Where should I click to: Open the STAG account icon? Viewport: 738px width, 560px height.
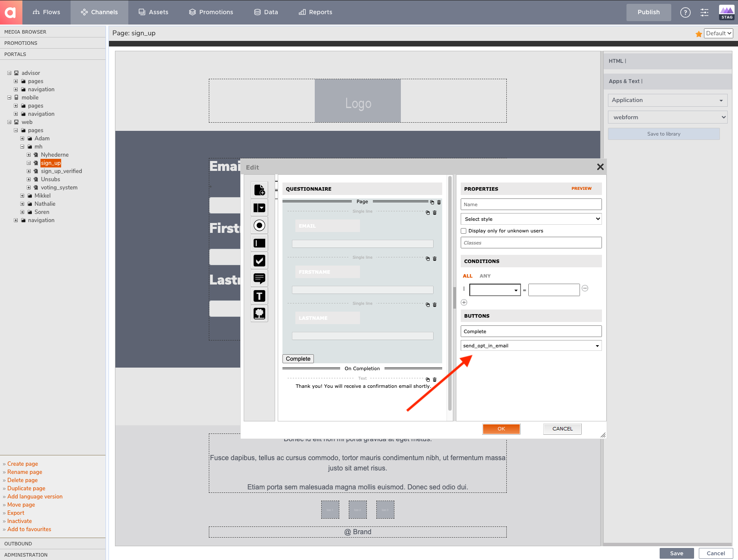727,12
